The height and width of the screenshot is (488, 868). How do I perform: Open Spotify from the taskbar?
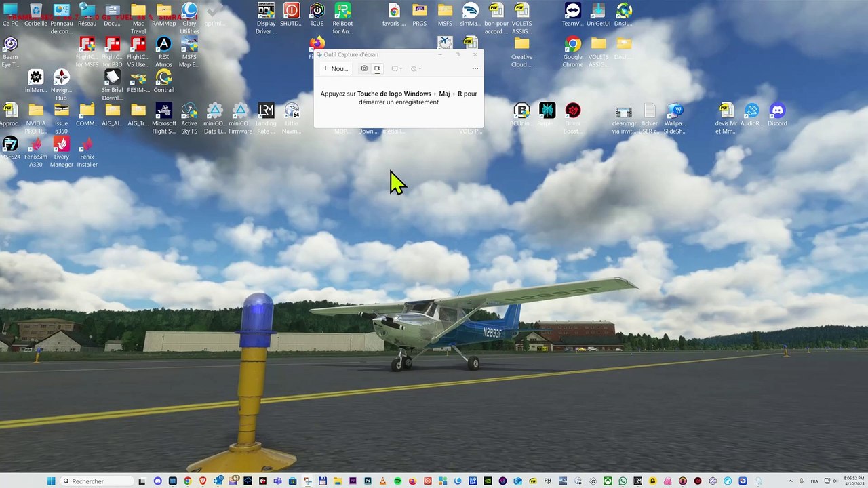tap(397, 481)
